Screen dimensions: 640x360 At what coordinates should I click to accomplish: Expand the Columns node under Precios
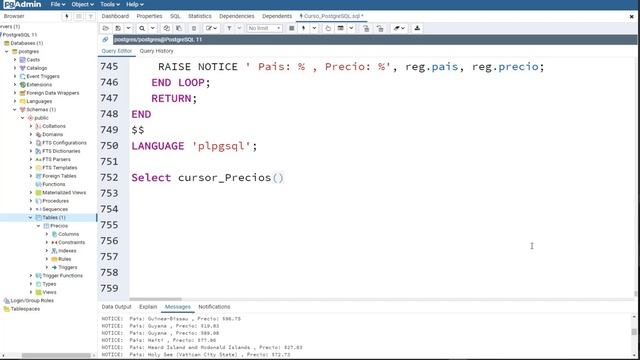pyautogui.click(x=47, y=234)
